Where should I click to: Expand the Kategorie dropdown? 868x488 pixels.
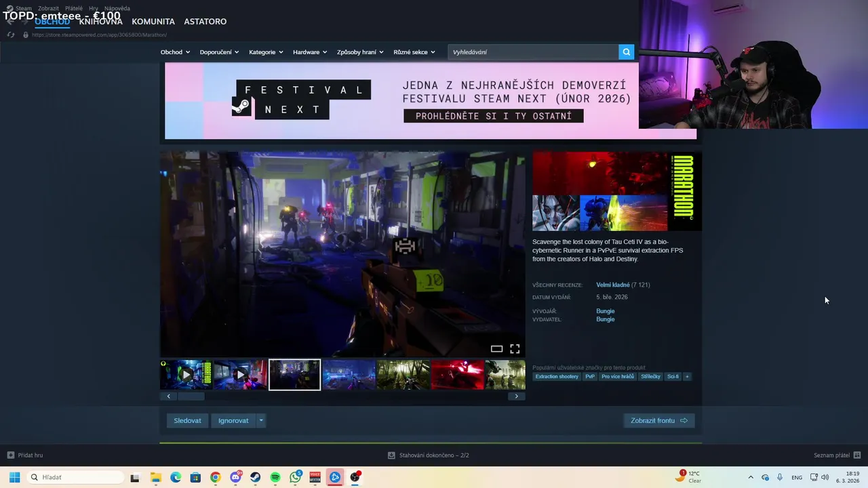(x=266, y=52)
